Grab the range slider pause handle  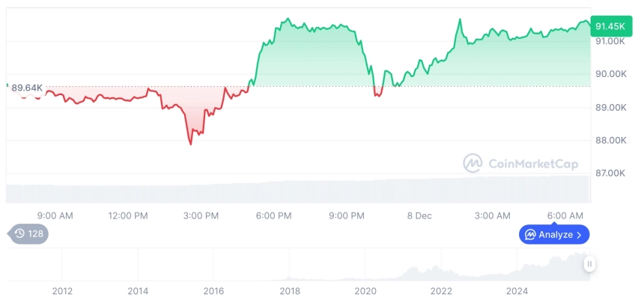pyautogui.click(x=589, y=263)
